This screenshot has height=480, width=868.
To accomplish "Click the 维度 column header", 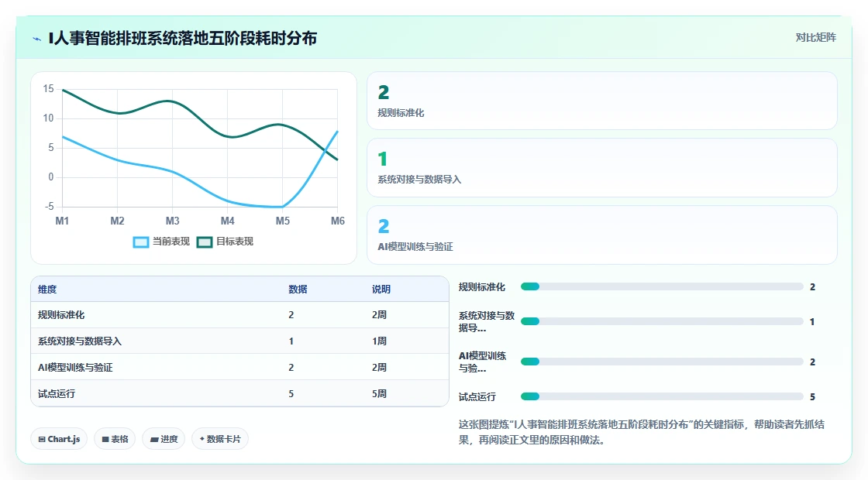I will (47, 290).
